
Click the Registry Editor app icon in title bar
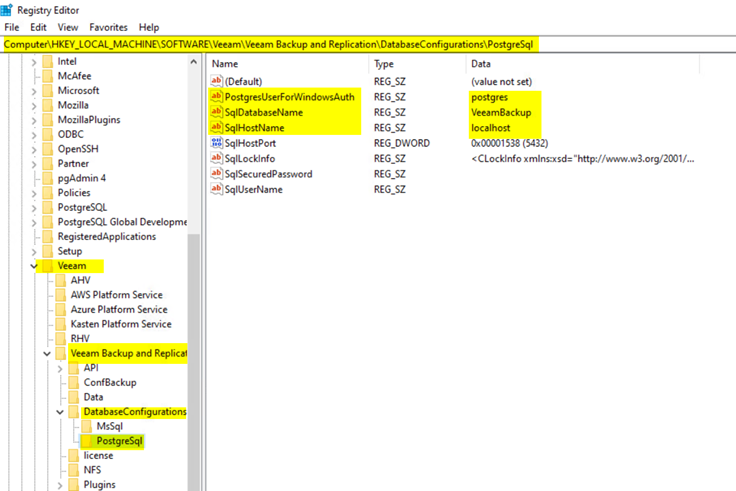tap(6, 9)
